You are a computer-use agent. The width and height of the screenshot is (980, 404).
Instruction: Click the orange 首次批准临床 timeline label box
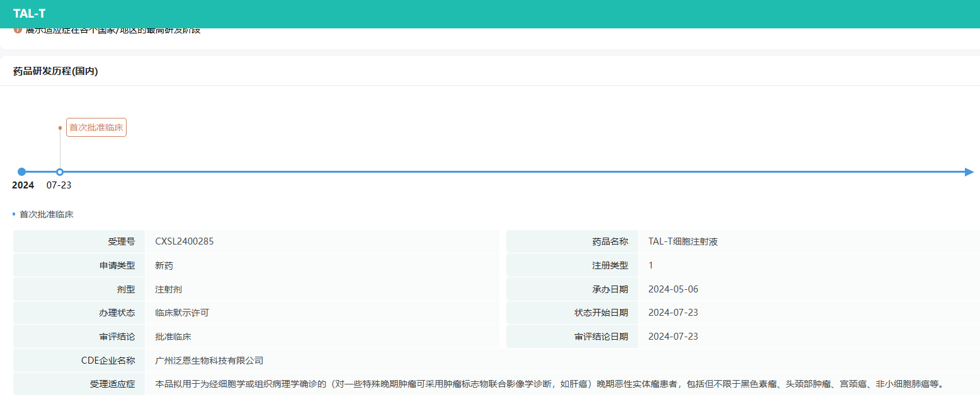pos(96,127)
